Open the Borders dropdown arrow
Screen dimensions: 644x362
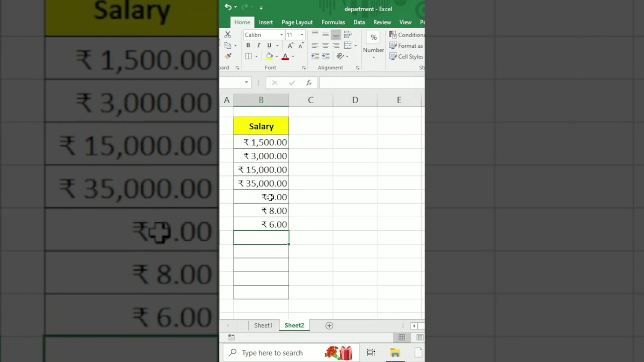256,56
